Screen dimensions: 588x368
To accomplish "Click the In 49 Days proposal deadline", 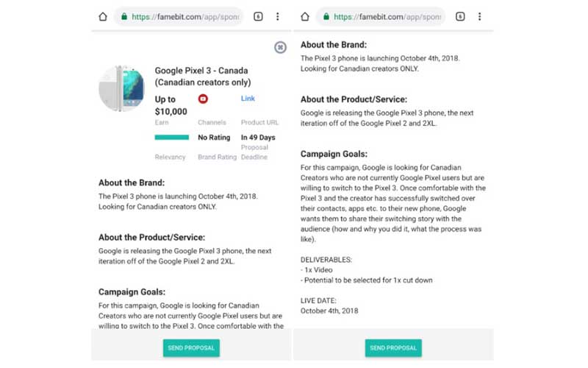I will pyautogui.click(x=258, y=138).
